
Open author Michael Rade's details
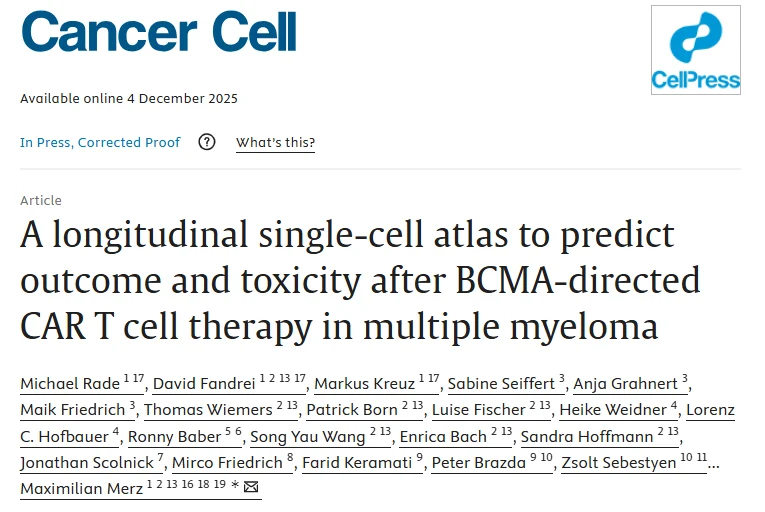tap(69, 384)
